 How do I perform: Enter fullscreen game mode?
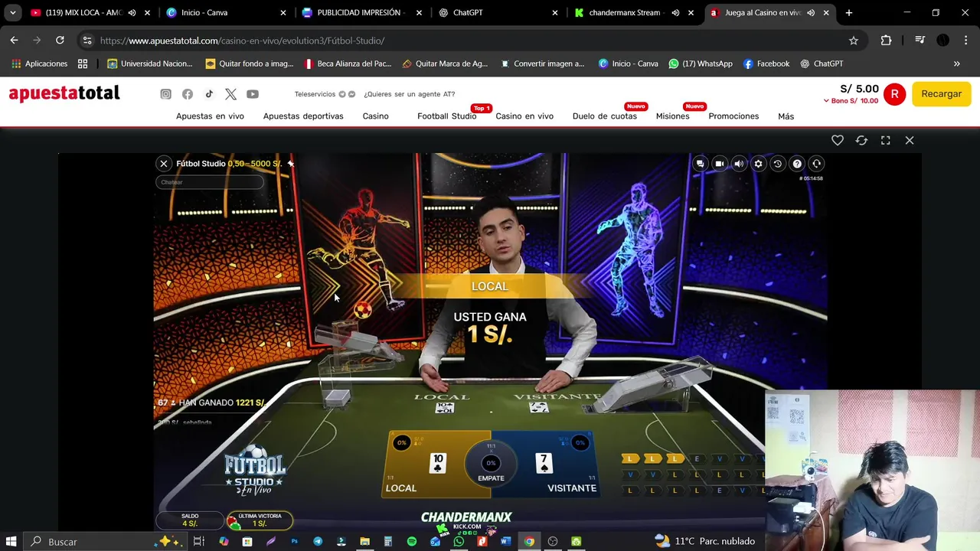[x=885, y=140]
